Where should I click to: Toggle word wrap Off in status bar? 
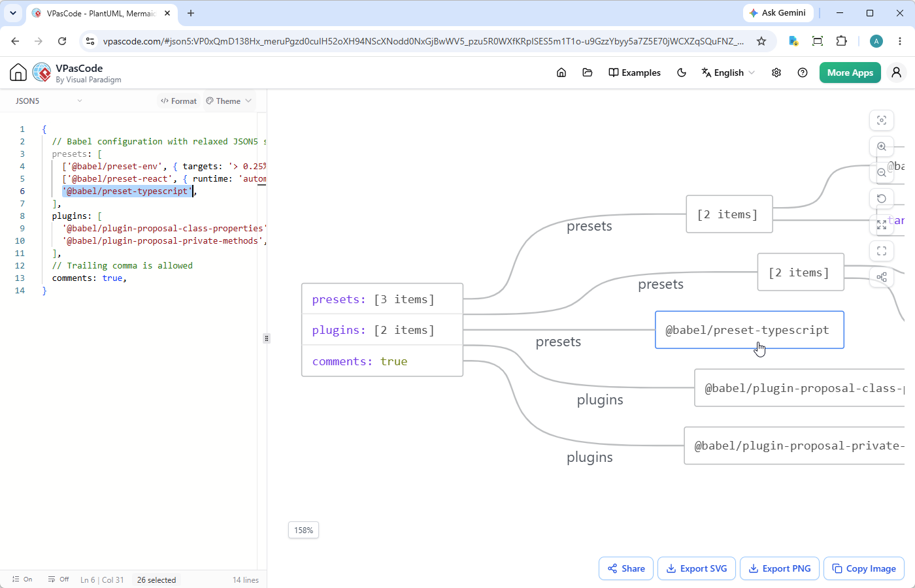(58, 580)
